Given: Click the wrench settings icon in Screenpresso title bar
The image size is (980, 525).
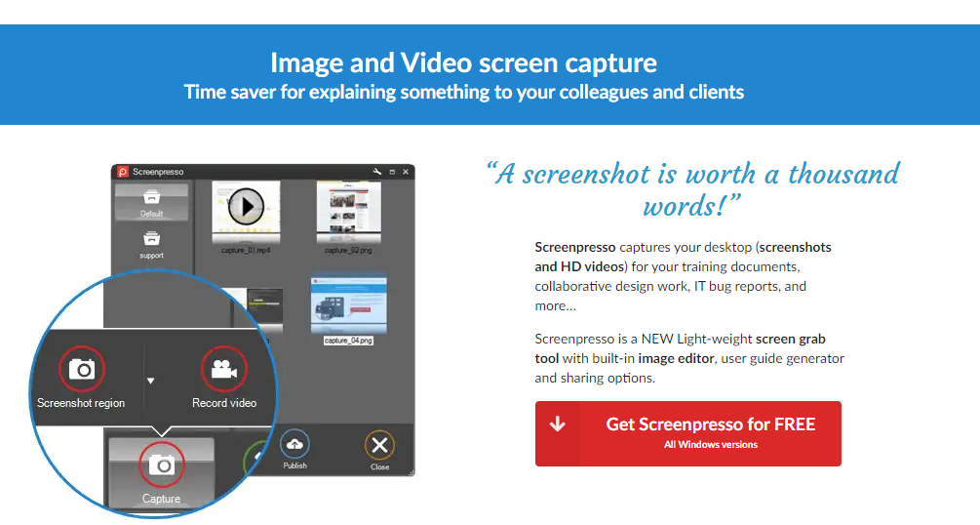Looking at the screenshot, I should (376, 172).
